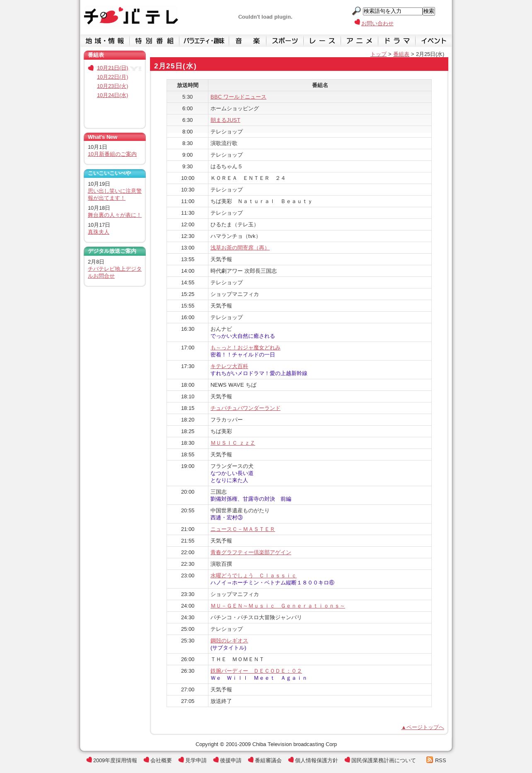
Task: Click the heart icon beside 会社概要
Action: pyautogui.click(x=146, y=760)
